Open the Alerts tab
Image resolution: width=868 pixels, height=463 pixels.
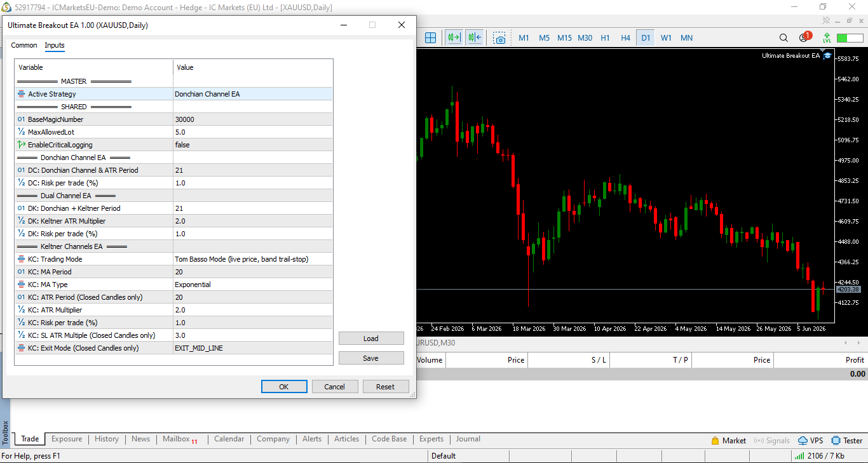pyautogui.click(x=312, y=439)
